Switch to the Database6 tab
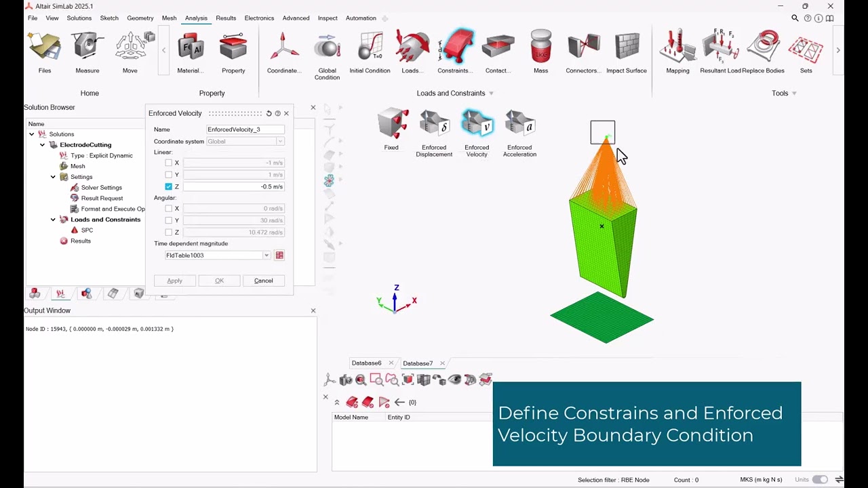The height and width of the screenshot is (488, 868). click(x=366, y=363)
